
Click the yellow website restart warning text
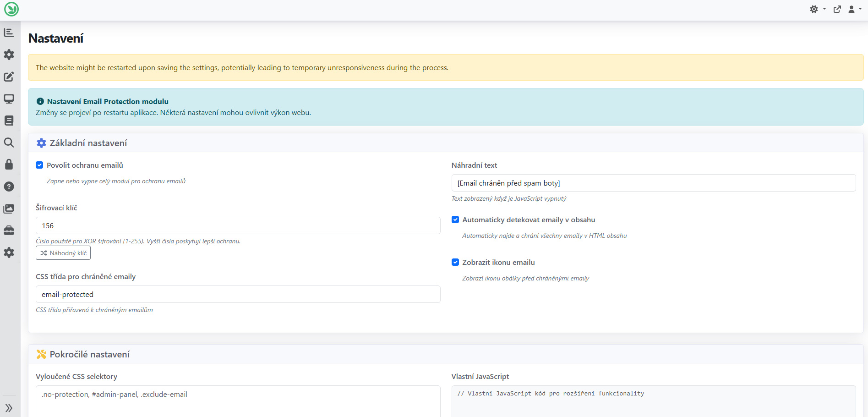[x=242, y=67]
